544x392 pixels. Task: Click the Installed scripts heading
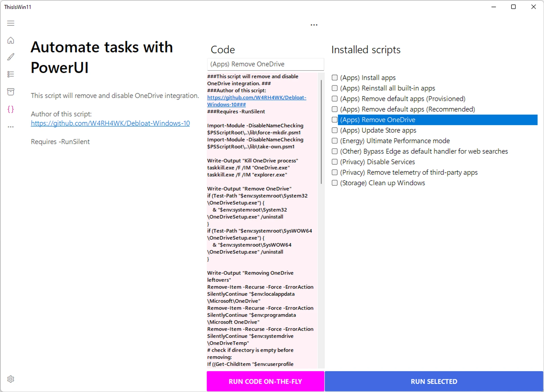pyautogui.click(x=366, y=50)
